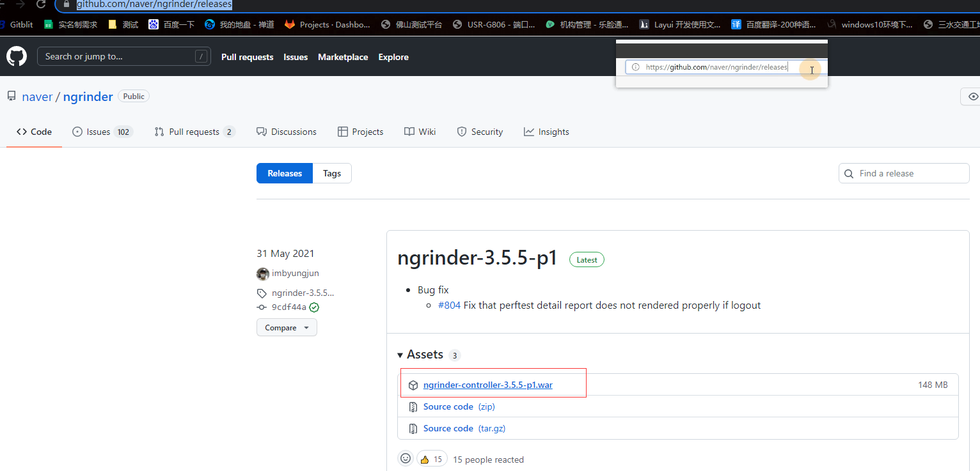Open the windows10环境下 bookmark

(870, 24)
